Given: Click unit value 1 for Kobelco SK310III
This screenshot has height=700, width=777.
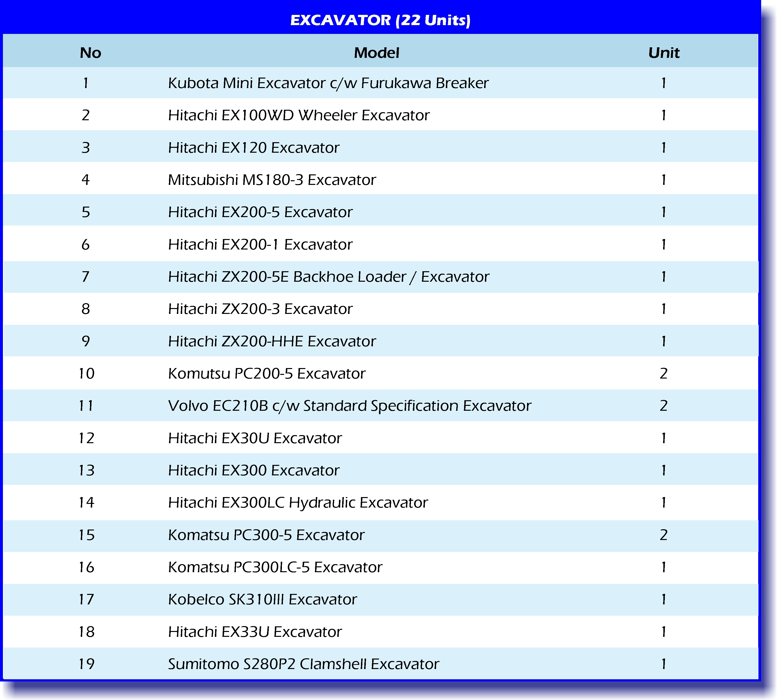Looking at the screenshot, I should pyautogui.click(x=664, y=600).
